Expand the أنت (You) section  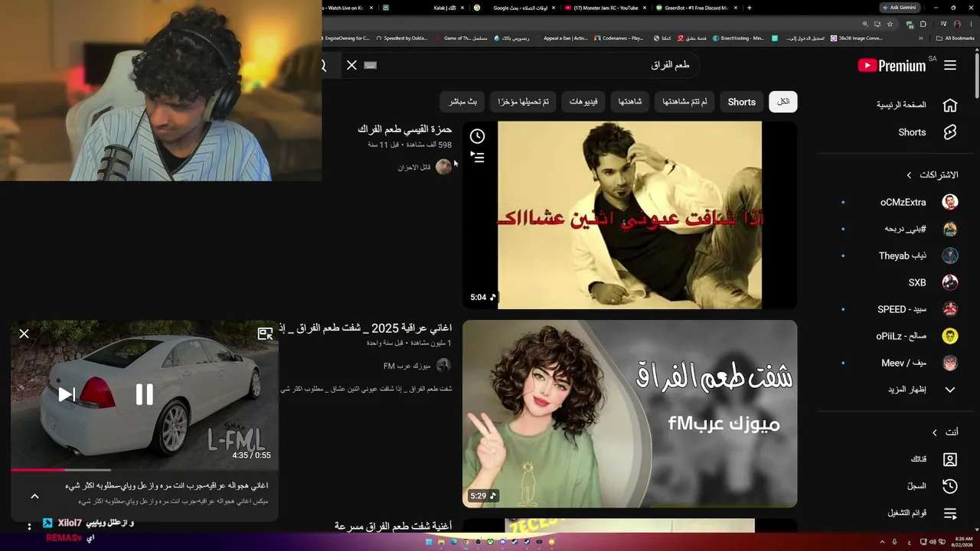click(x=945, y=432)
